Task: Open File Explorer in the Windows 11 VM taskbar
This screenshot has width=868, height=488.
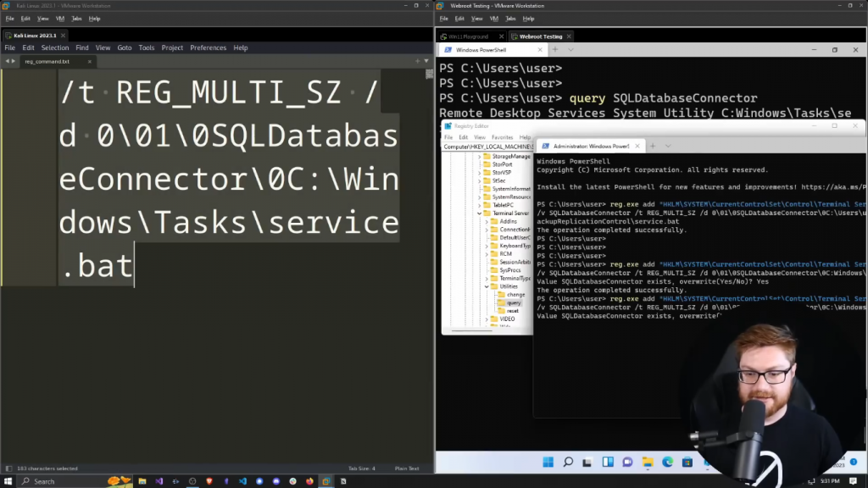Action: tap(648, 462)
